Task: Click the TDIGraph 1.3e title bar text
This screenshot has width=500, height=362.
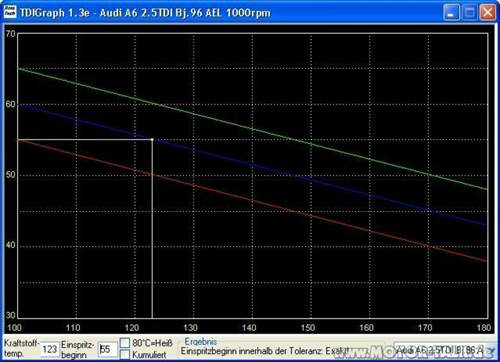Action: (145, 13)
